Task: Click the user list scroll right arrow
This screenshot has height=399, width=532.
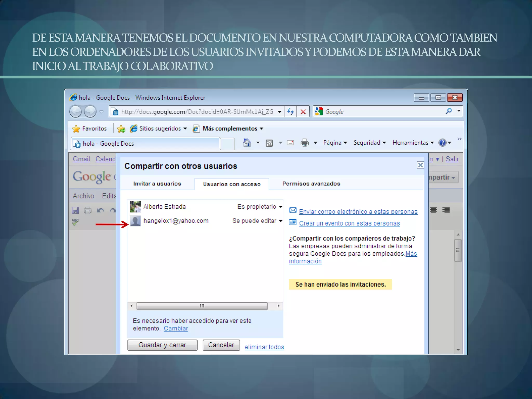Action: click(278, 306)
